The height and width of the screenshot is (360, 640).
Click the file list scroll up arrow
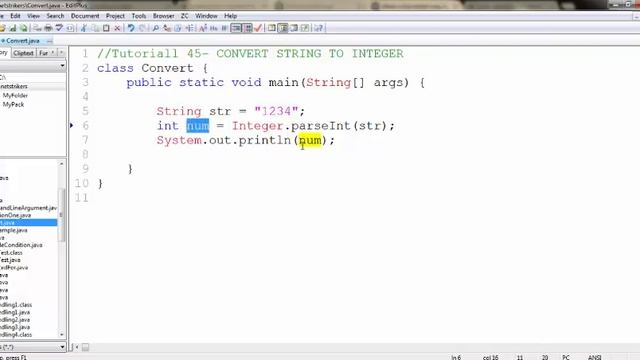click(62, 164)
